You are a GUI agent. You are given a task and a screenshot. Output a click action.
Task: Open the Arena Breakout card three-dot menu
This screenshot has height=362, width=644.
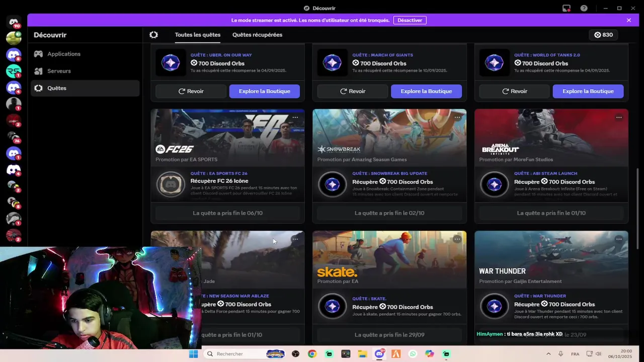point(619,117)
